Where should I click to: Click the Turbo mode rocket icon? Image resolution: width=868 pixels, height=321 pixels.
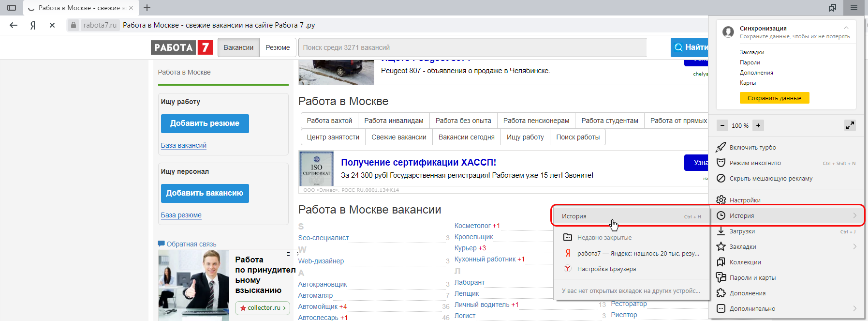(x=721, y=147)
